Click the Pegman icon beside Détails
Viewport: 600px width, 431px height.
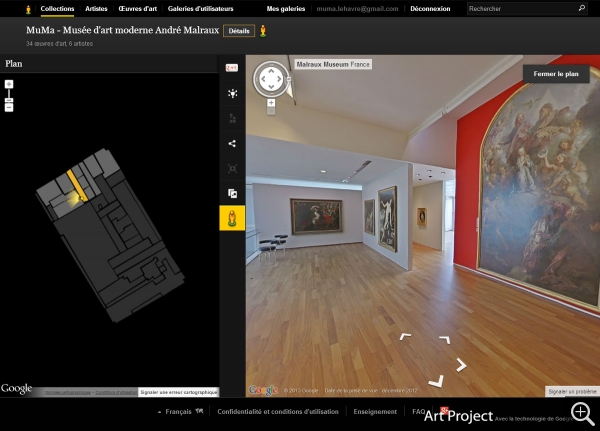(x=264, y=31)
